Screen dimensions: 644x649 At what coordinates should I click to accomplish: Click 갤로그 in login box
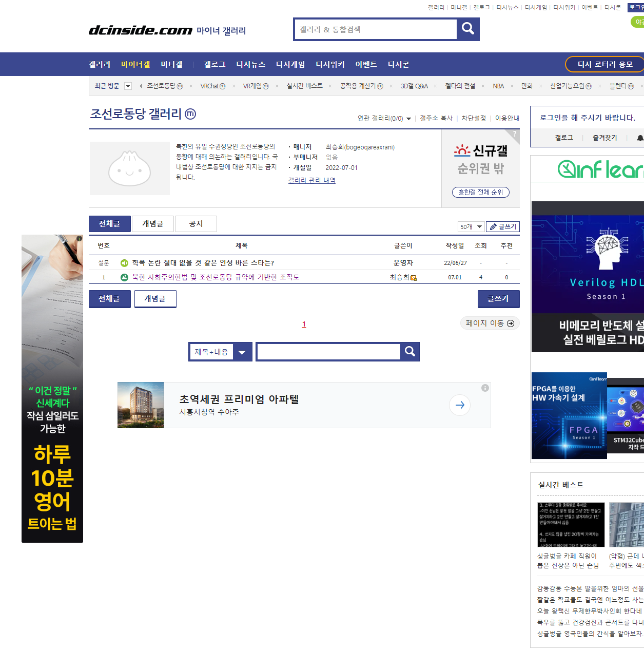pos(563,138)
